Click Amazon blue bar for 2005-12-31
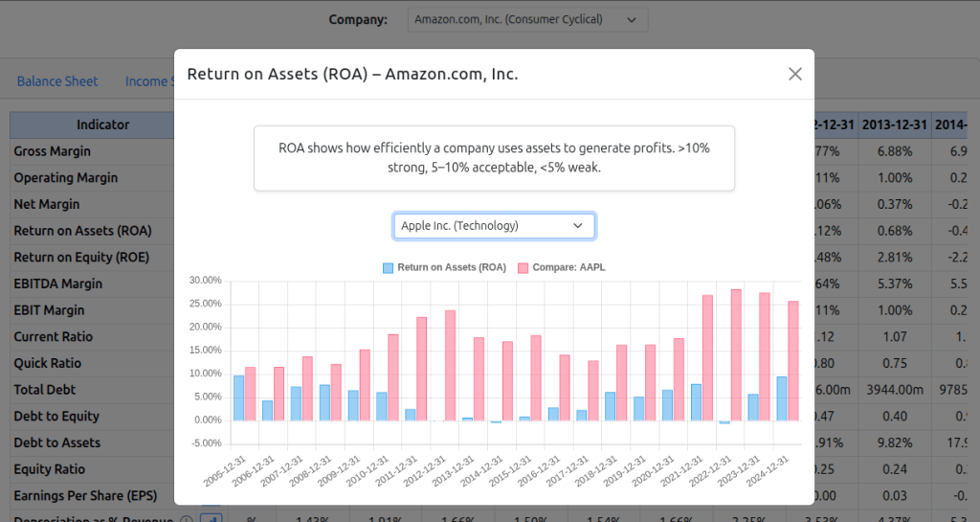Screen dimensions: 980x522 point(238,397)
